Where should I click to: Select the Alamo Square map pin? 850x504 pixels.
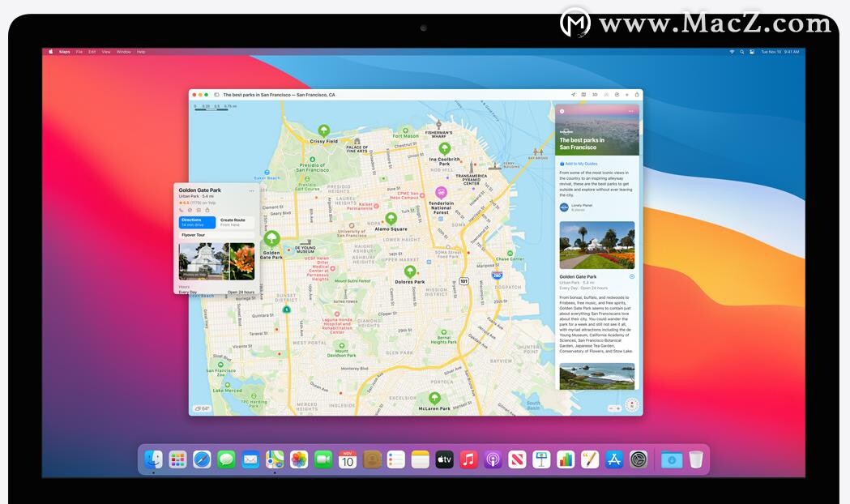(x=391, y=219)
